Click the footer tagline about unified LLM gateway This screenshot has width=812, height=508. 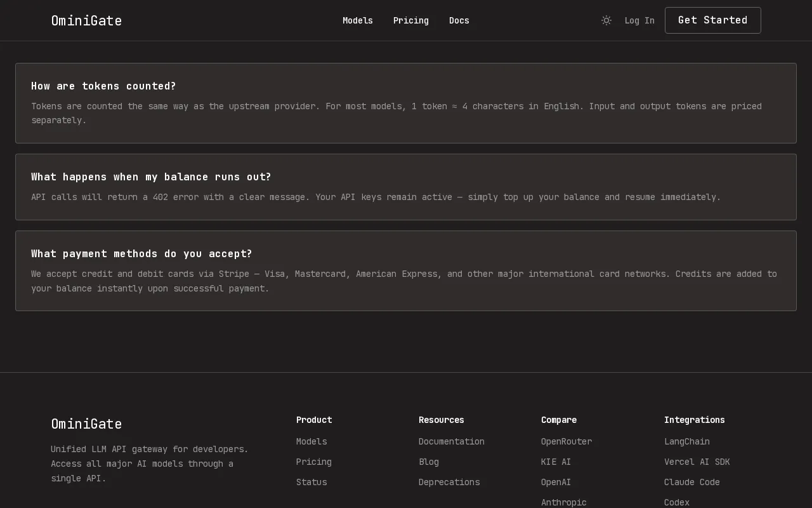click(150, 464)
